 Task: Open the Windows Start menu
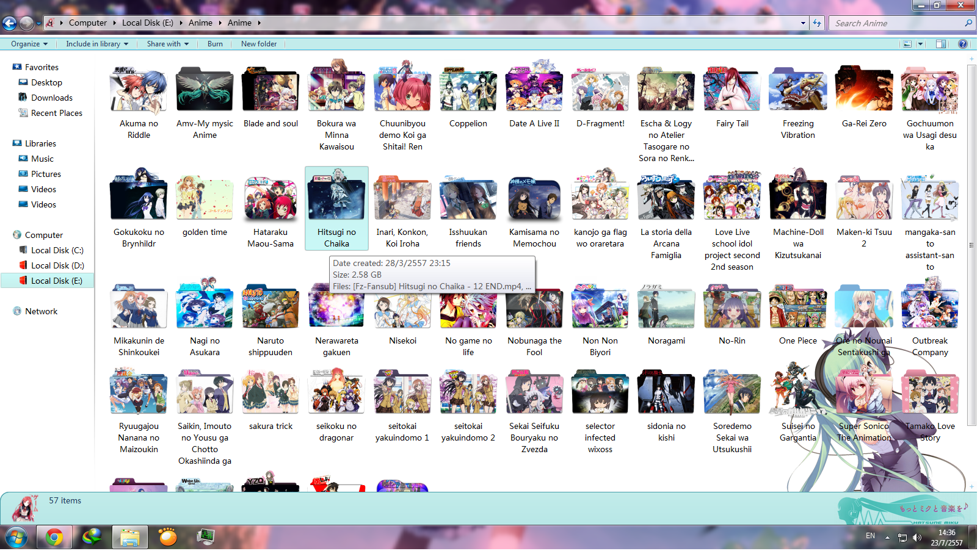click(16, 538)
